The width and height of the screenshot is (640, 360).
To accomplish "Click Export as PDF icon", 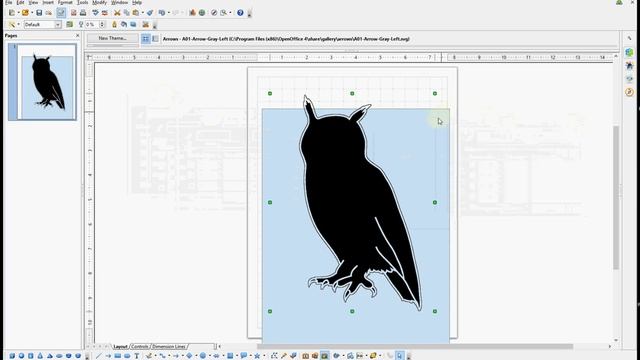I will tap(74, 13).
